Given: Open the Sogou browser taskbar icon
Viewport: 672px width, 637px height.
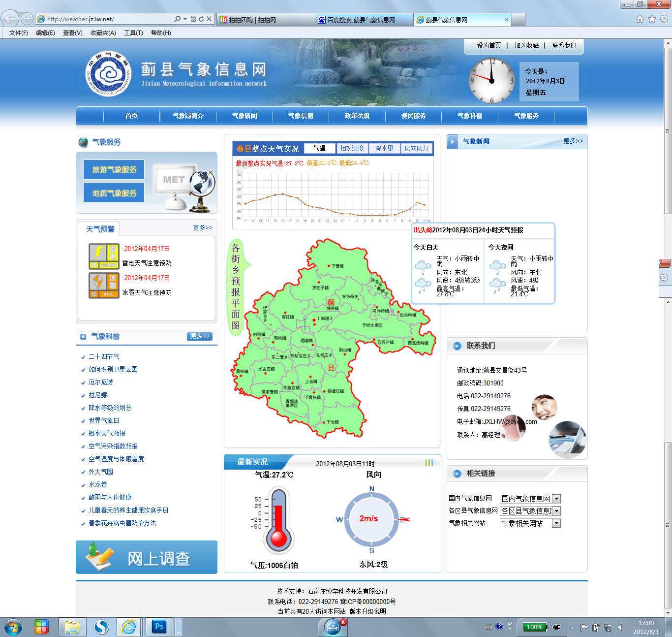Looking at the screenshot, I should tap(101, 627).
